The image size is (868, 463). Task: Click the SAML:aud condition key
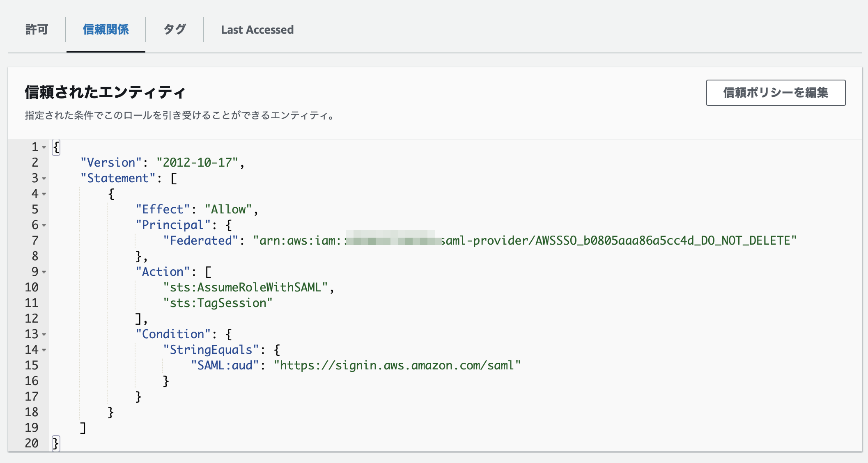pyautogui.click(x=224, y=365)
